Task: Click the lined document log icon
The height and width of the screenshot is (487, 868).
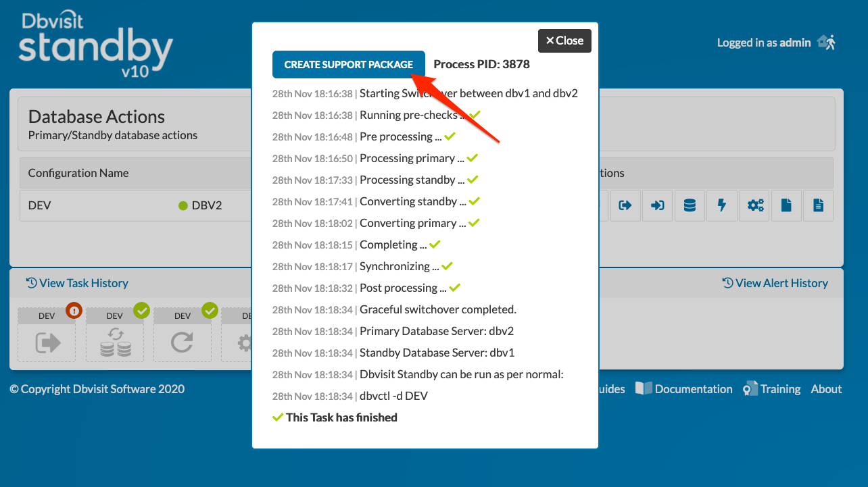Action: [x=818, y=205]
